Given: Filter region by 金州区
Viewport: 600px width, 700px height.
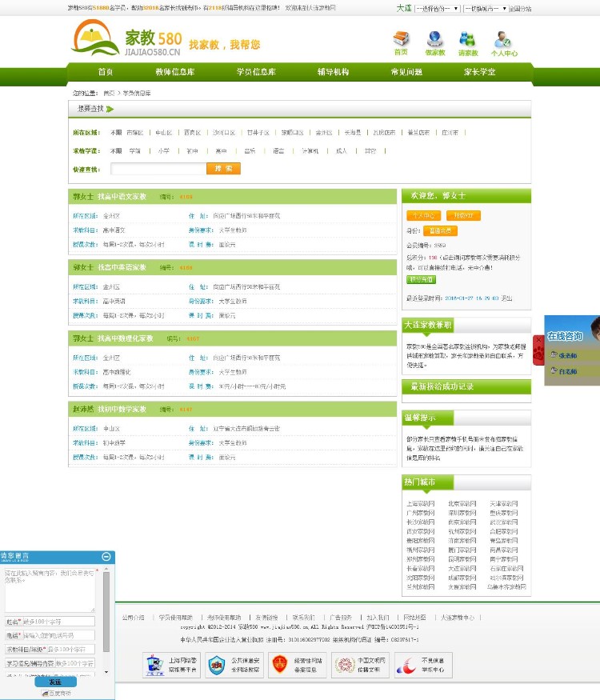Looking at the screenshot, I should [x=324, y=133].
